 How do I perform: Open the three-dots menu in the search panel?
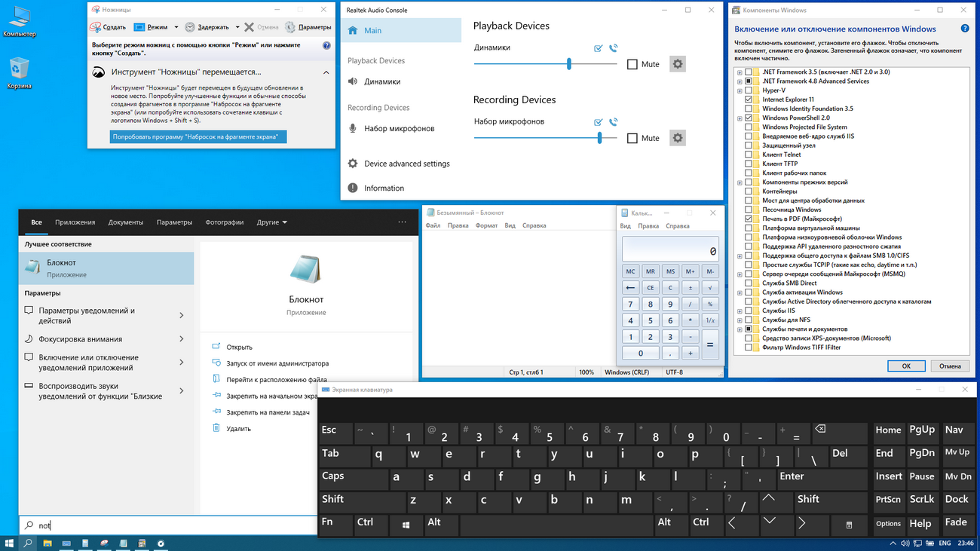(402, 222)
